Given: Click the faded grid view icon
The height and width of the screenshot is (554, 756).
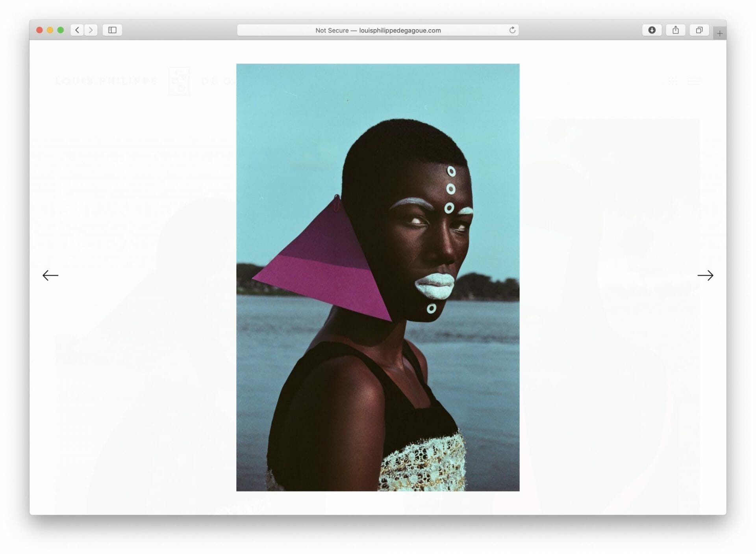Looking at the screenshot, I should (673, 81).
